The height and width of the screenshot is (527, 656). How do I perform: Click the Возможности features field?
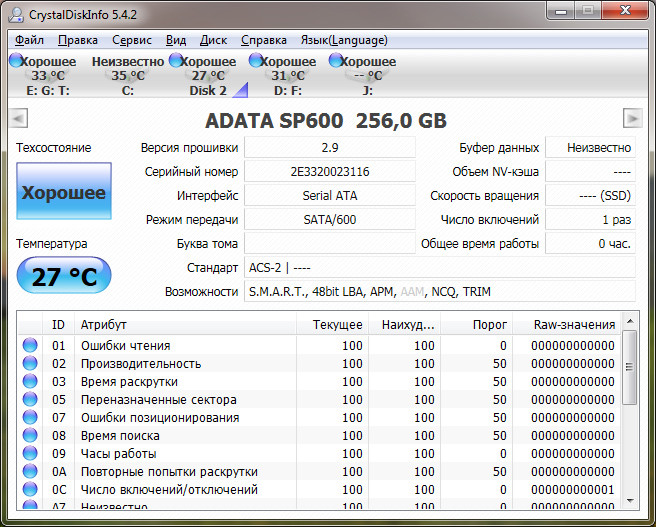point(440,292)
